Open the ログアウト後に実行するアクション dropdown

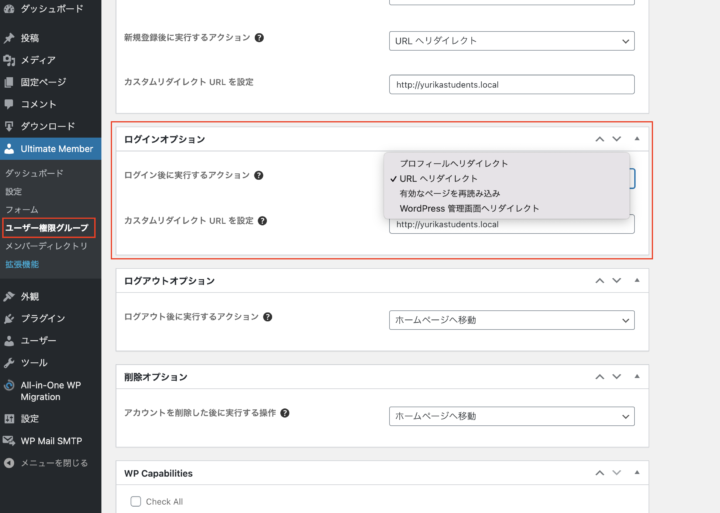(512, 320)
